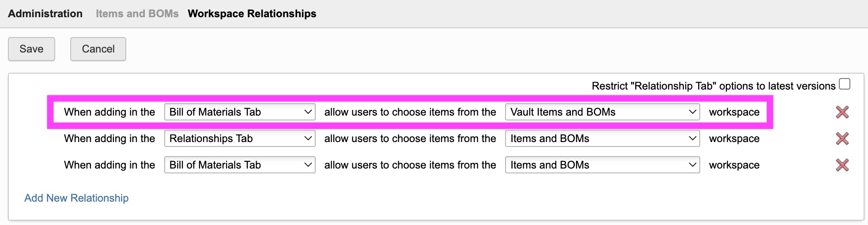Open the Bill of Materials Tab dropdown in the highlighted row
The width and height of the screenshot is (868, 225).
coord(240,112)
